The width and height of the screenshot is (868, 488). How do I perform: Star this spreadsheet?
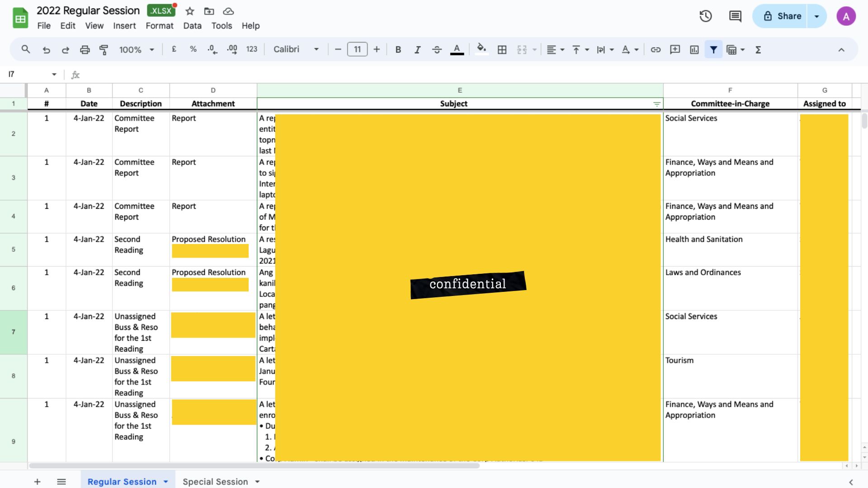pos(190,11)
